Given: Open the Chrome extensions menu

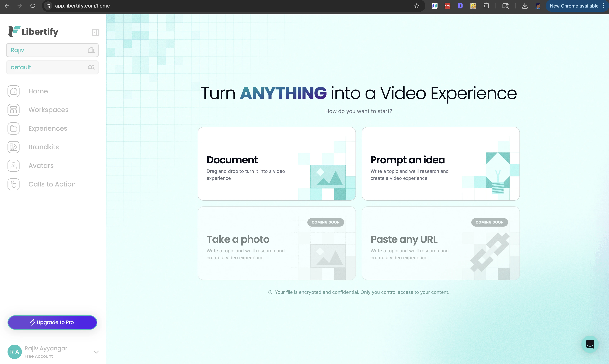Looking at the screenshot, I should click(487, 6).
